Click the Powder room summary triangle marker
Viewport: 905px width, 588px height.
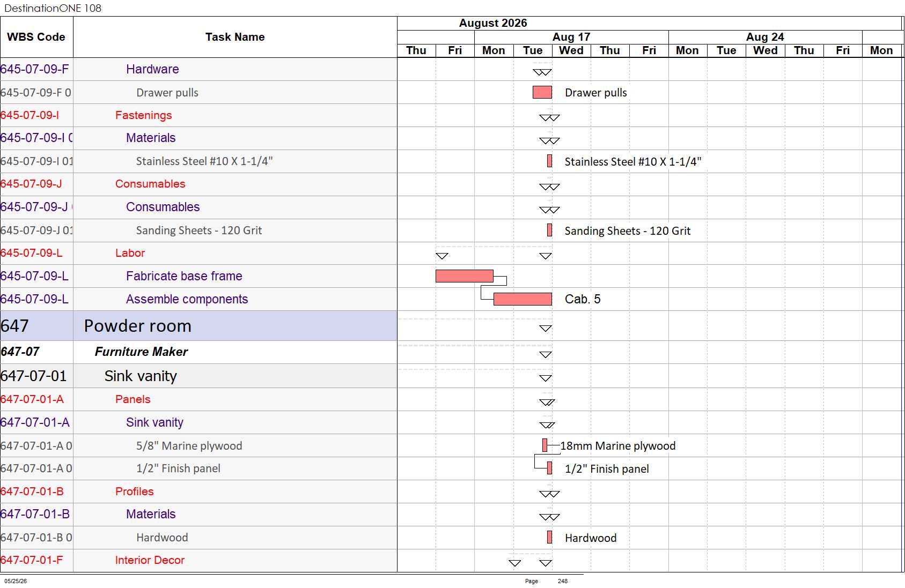tap(546, 329)
